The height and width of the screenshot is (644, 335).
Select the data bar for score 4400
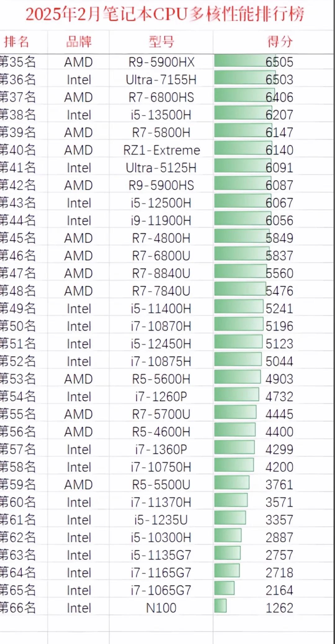[x=235, y=432]
